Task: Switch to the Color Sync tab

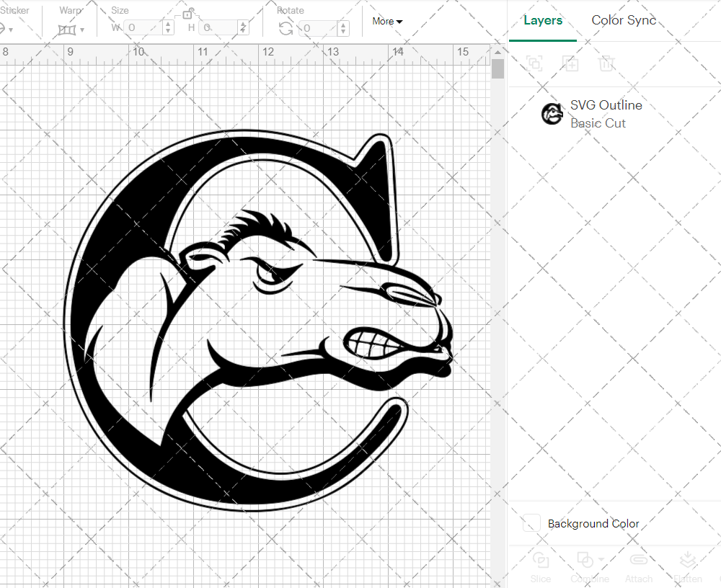Action: (x=624, y=20)
